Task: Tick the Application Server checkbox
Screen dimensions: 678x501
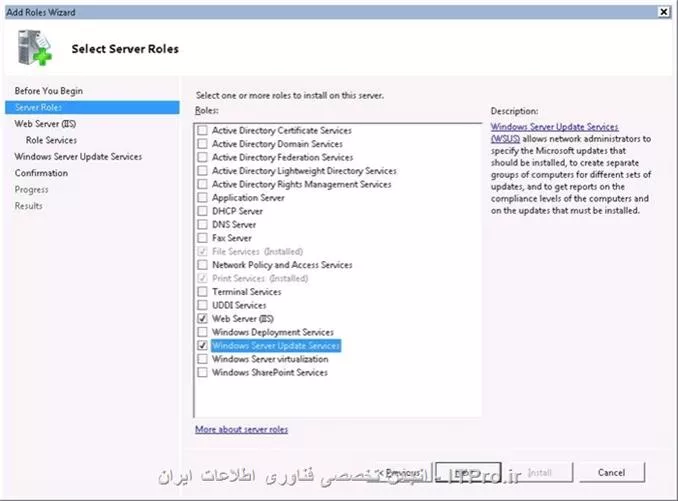Action: click(202, 198)
